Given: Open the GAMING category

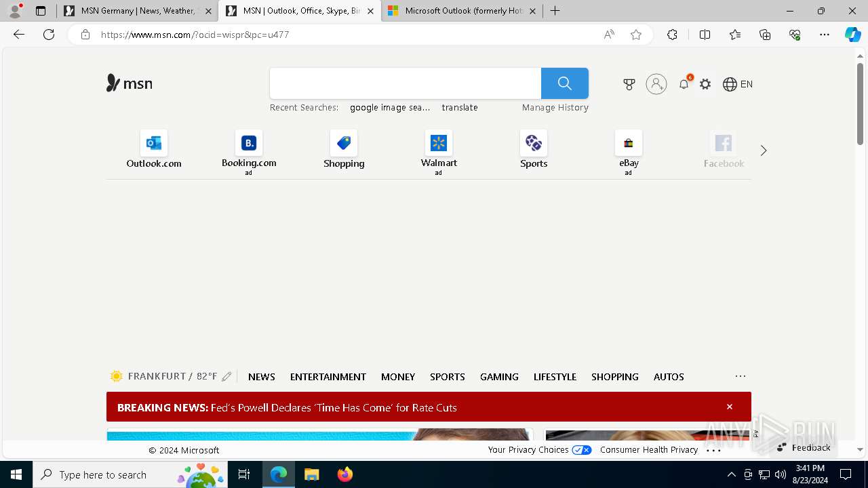Looking at the screenshot, I should coord(499,377).
